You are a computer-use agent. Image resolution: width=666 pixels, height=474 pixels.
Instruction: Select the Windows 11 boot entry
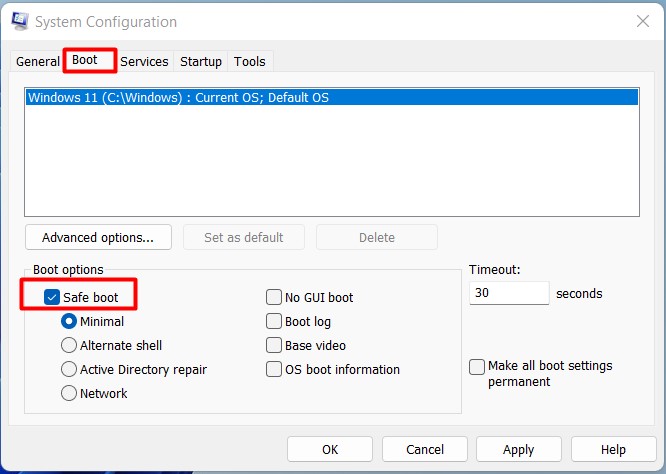[178, 98]
